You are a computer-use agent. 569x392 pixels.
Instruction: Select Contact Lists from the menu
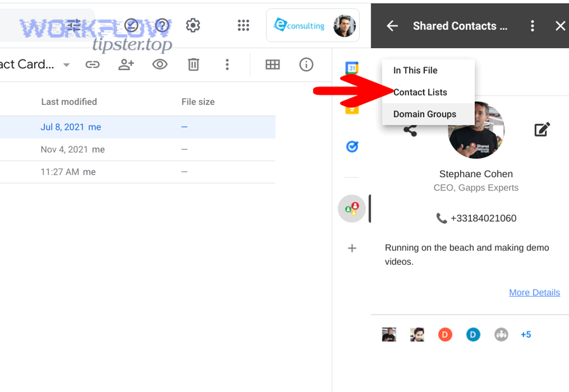[420, 92]
